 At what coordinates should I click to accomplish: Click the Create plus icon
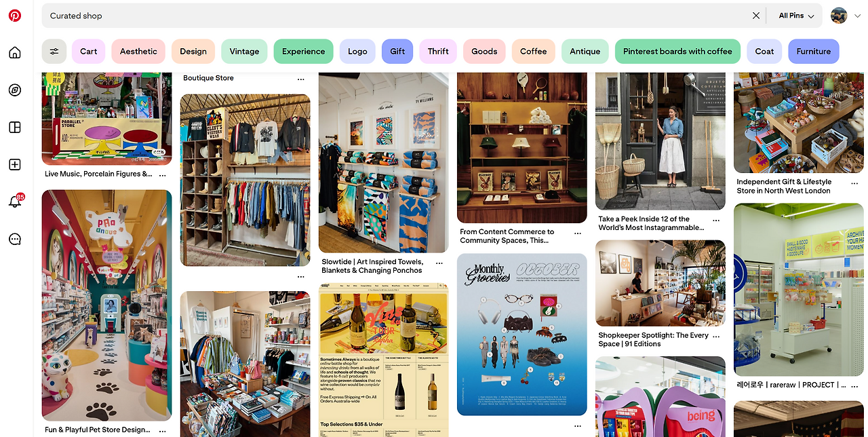15,165
